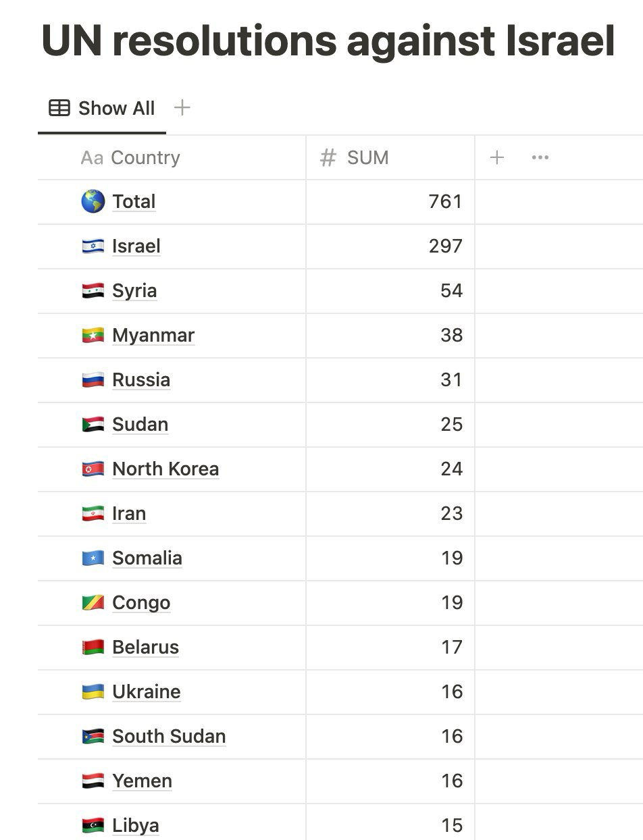
Task: Click the SUM cell showing 297
Action: click(390, 246)
